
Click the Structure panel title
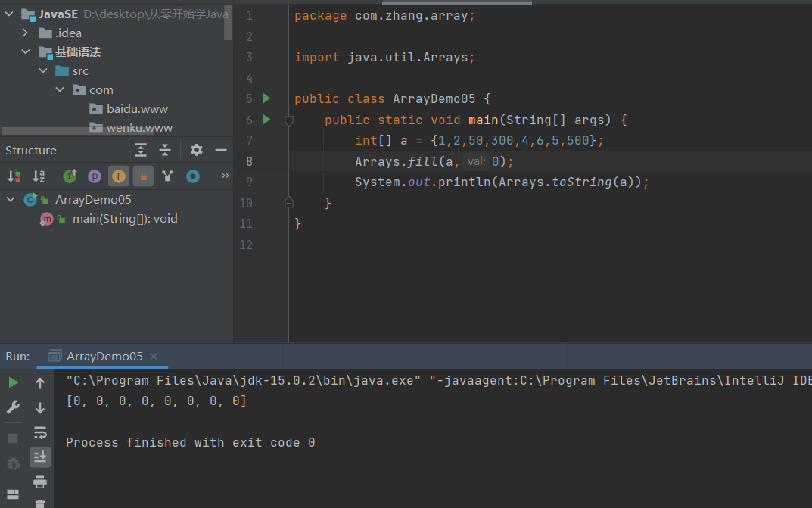(31, 150)
